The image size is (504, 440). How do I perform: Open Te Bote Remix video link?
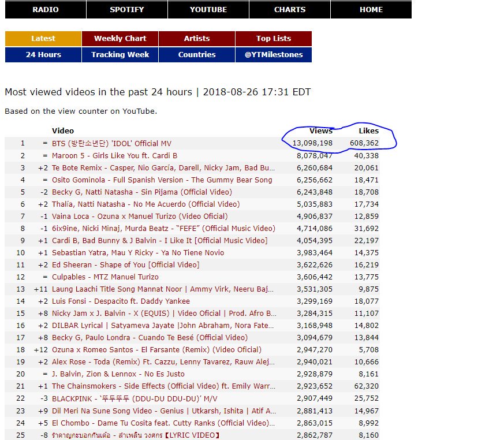(x=163, y=168)
